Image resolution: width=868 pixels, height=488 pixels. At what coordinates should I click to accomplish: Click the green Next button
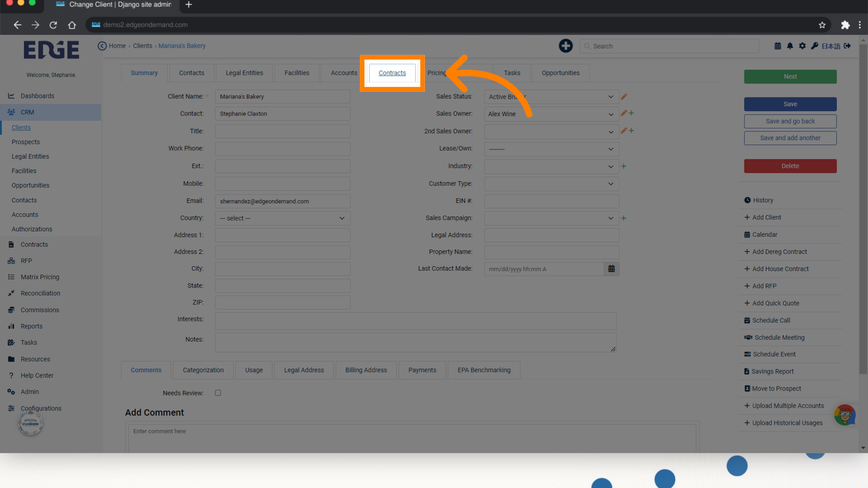pyautogui.click(x=790, y=76)
